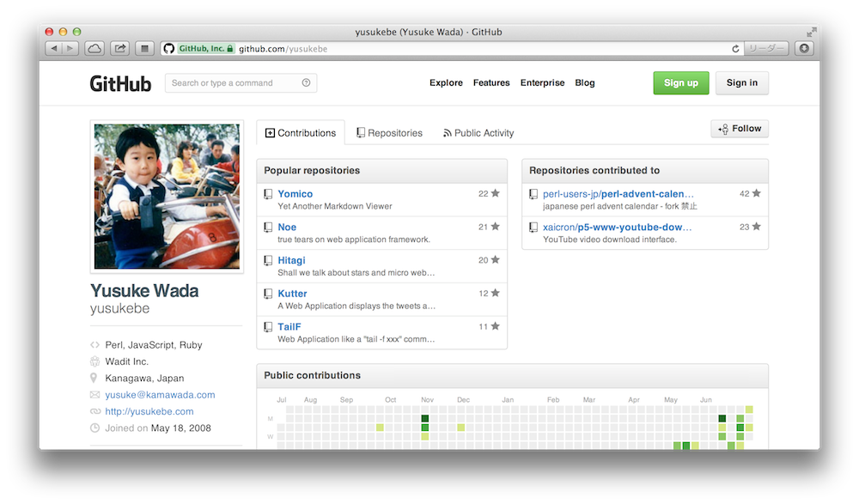Click the star icon for Kutter
Image resolution: width=859 pixels, height=504 pixels.
pyautogui.click(x=496, y=293)
